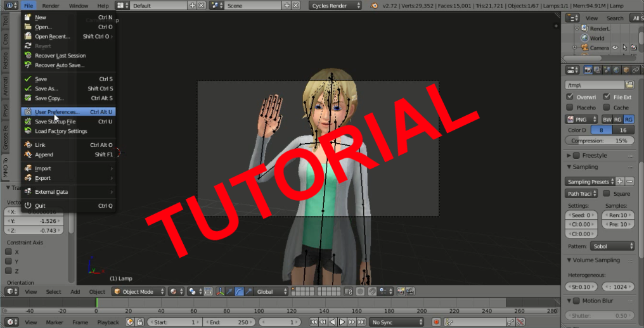Screen dimensions: 644x328
Task: Select the scale manipulator icon
Action: coord(249,291)
